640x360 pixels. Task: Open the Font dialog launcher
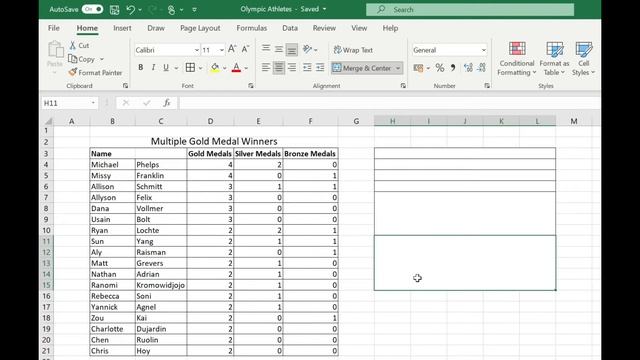tap(251, 86)
